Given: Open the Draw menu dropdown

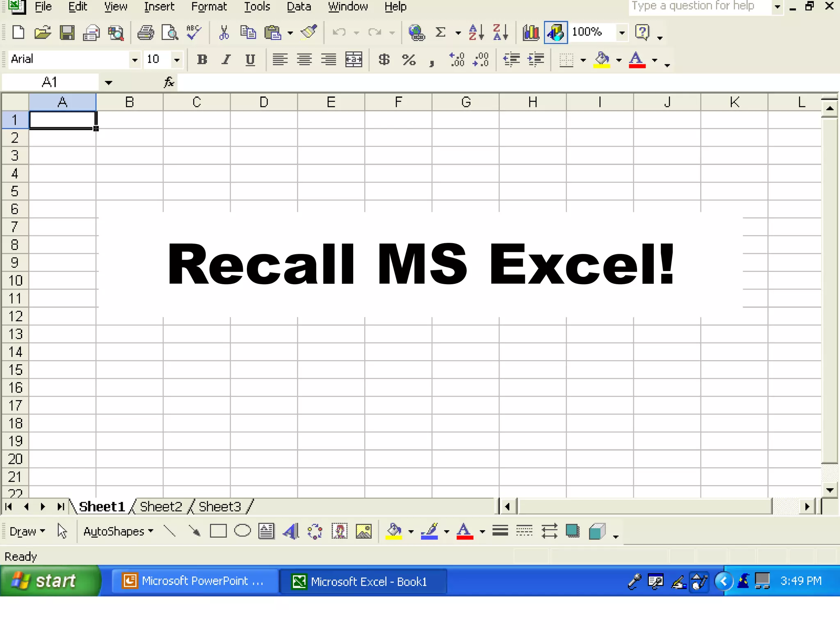Looking at the screenshot, I should [27, 532].
